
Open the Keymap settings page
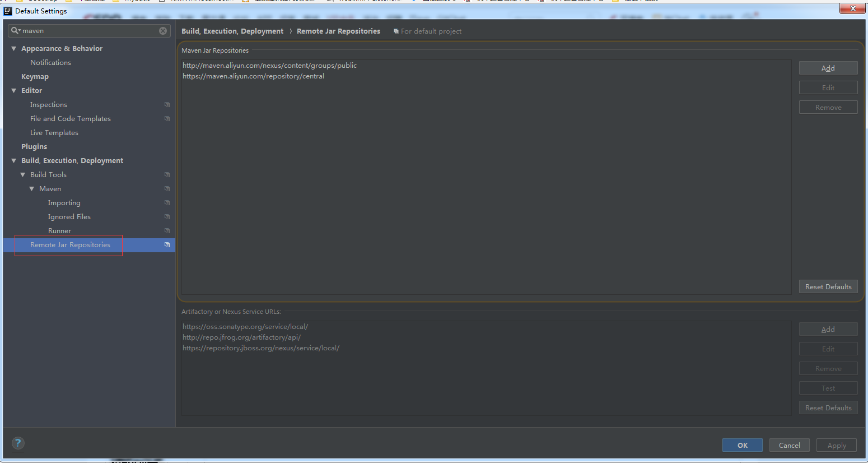point(35,77)
